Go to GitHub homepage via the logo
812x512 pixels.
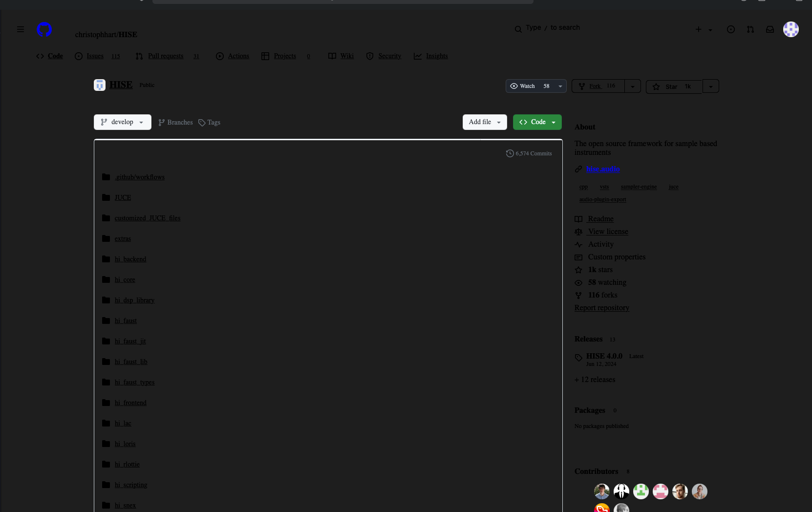[x=44, y=29]
